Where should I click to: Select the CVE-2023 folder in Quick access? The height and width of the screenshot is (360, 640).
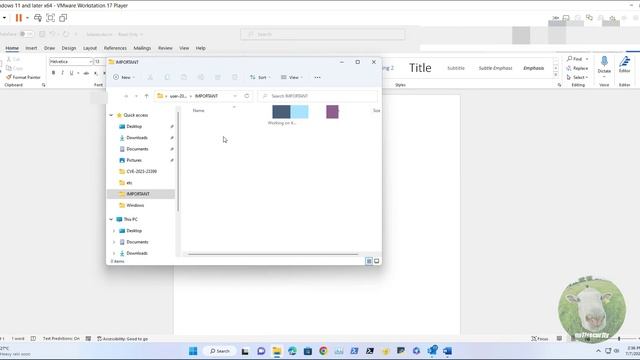pyautogui.click(x=142, y=171)
